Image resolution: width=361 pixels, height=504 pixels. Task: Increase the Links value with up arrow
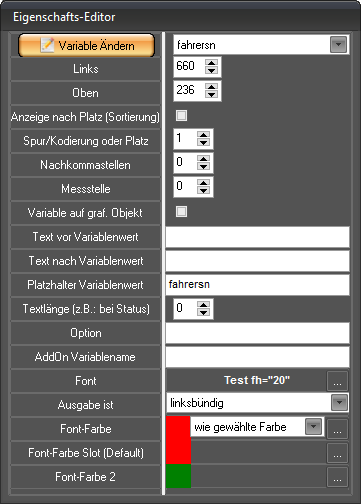[x=211, y=62]
